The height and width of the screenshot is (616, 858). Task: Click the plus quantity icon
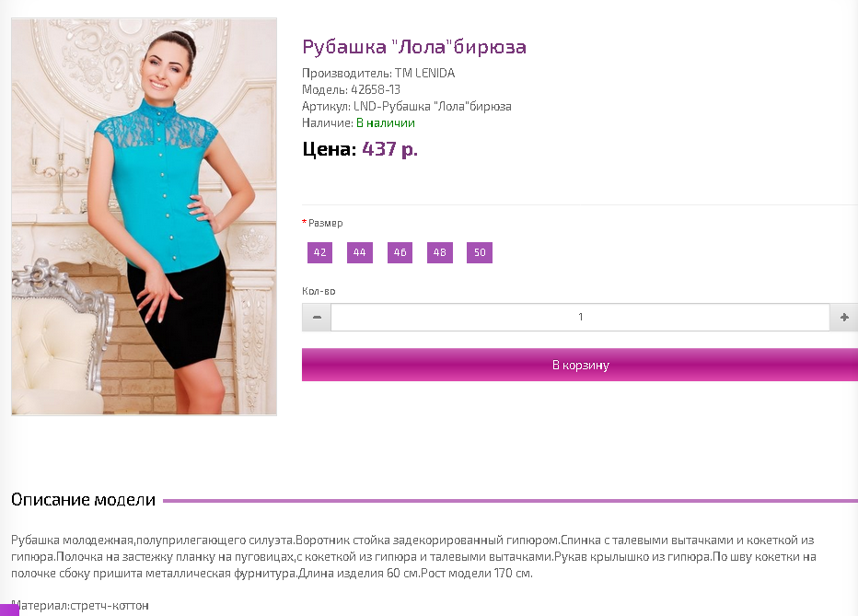[844, 318]
